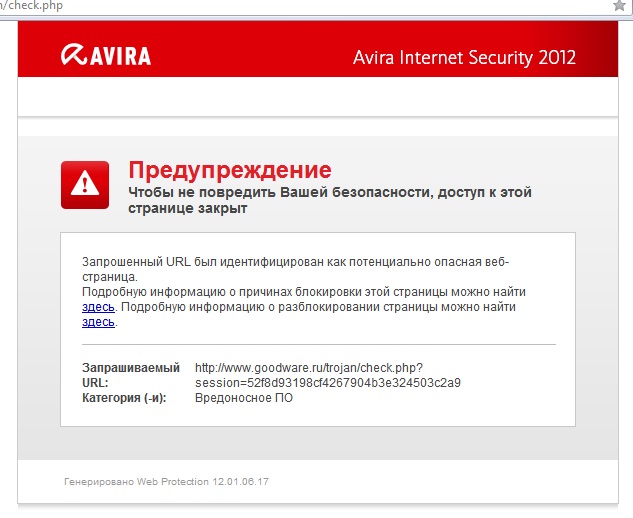Click the 'Категория (-и):' label
The height and width of the screenshot is (518, 633).
[x=124, y=398]
